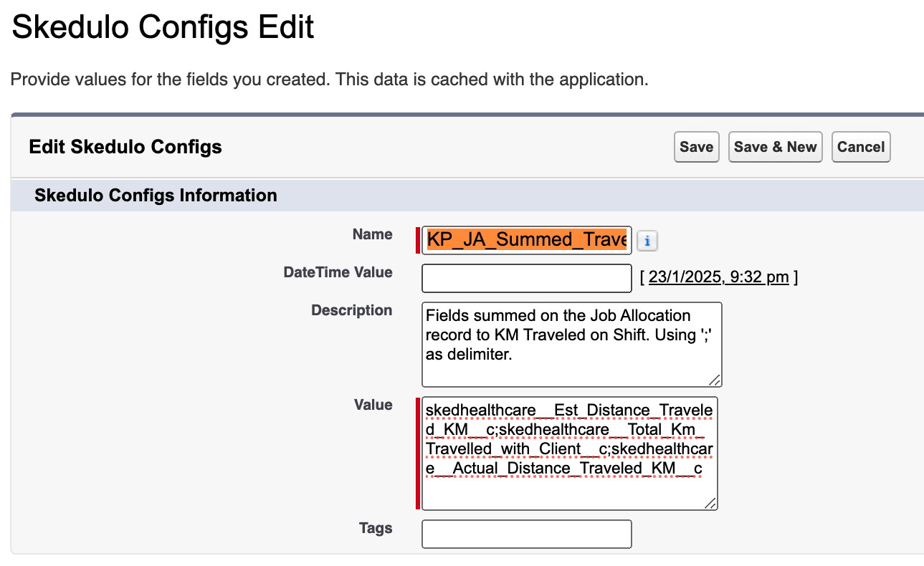Click inside the Description text area
Viewport: 924px width, 566px height.
(571, 344)
